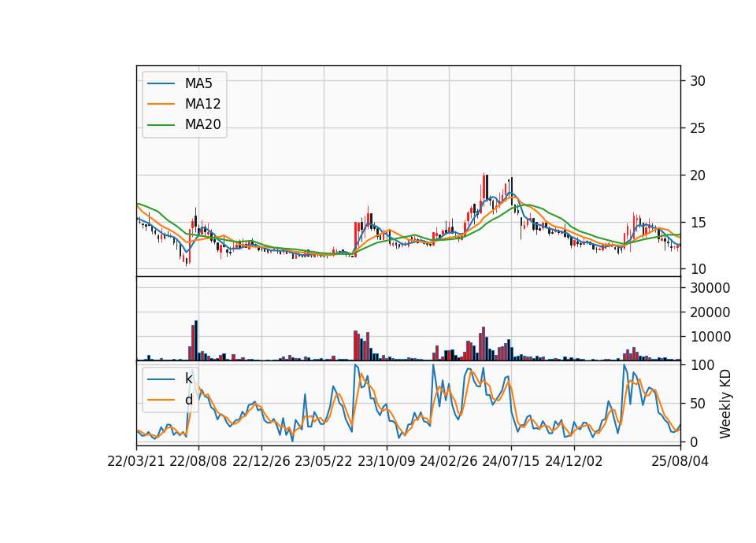Click the 23/10/09 date axis label
The height and width of the screenshot is (543, 756).
pos(386,462)
